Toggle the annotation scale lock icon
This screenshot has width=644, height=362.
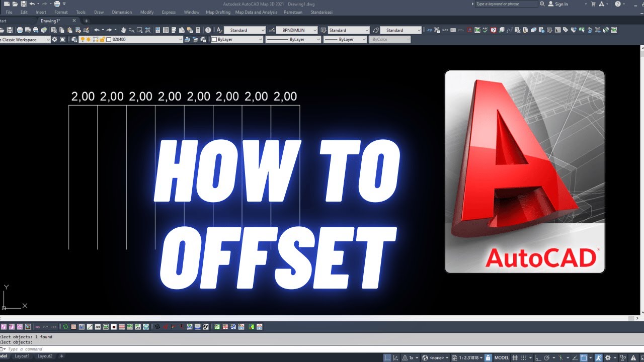[488, 357]
